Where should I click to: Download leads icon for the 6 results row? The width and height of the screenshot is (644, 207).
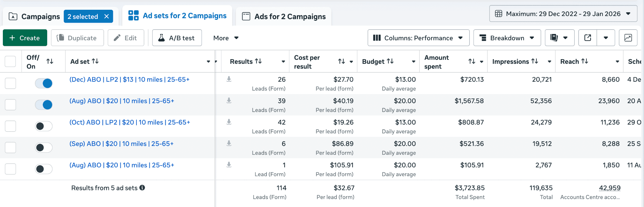(x=229, y=143)
